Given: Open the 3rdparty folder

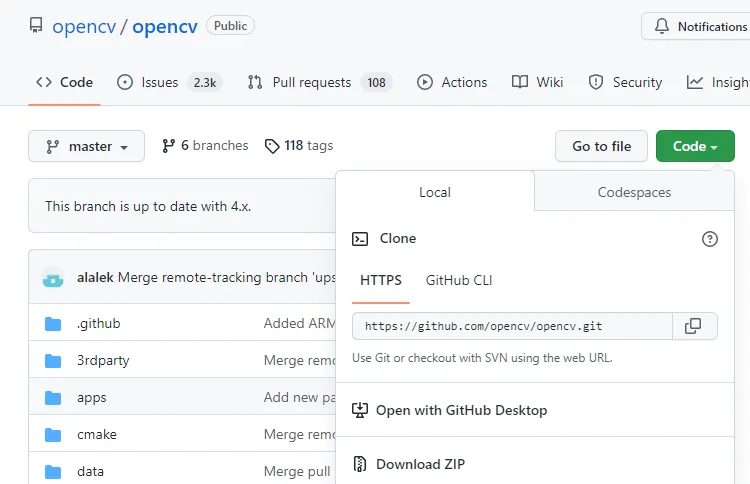Looking at the screenshot, I should pyautogui.click(x=103, y=360).
